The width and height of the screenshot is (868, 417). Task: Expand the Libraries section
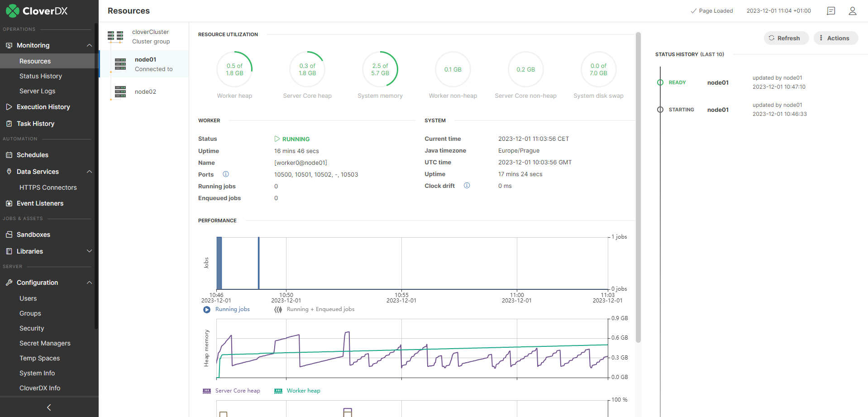[89, 251]
